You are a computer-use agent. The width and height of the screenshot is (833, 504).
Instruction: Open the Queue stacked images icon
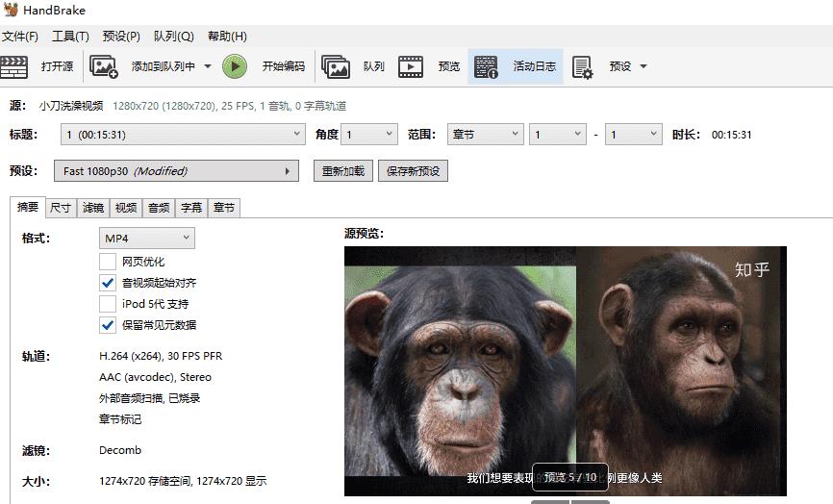tap(335, 66)
